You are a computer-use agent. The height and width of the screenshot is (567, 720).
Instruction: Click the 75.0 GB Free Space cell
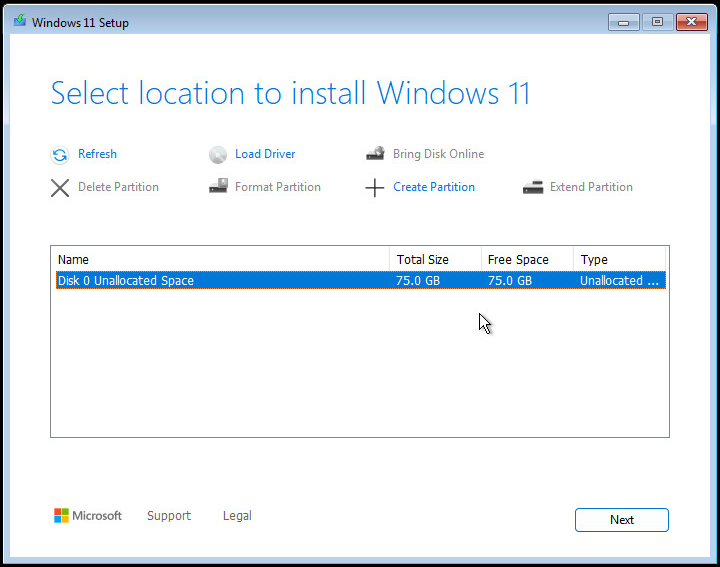[x=510, y=281]
